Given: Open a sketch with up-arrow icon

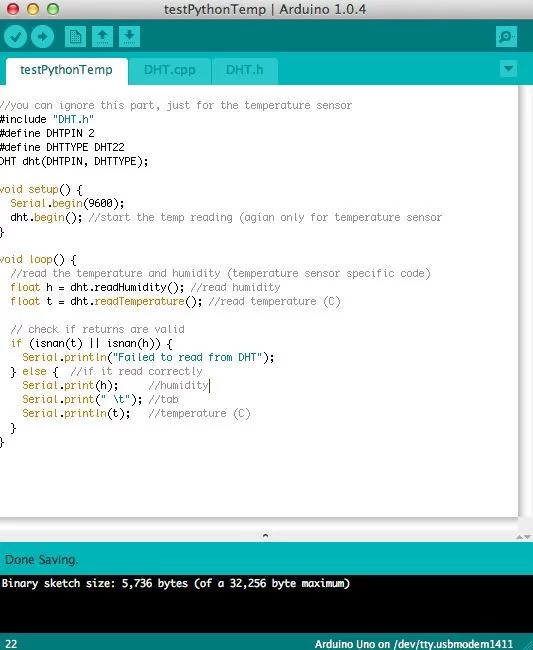Looking at the screenshot, I should tap(102, 37).
